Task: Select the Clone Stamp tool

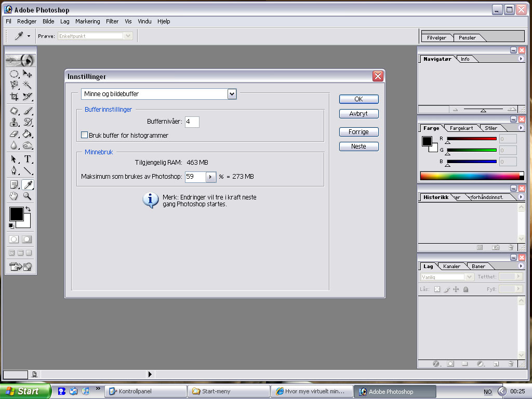Action: point(14,122)
